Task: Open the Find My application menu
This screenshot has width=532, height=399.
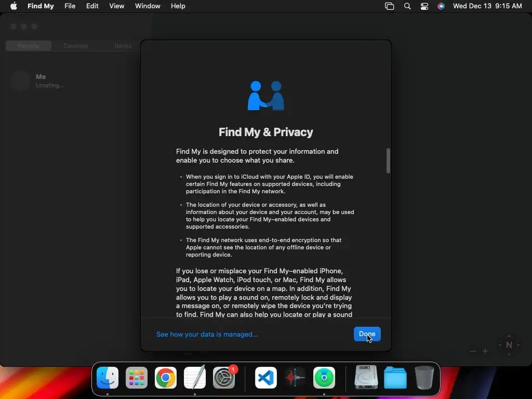Action: coord(41,6)
